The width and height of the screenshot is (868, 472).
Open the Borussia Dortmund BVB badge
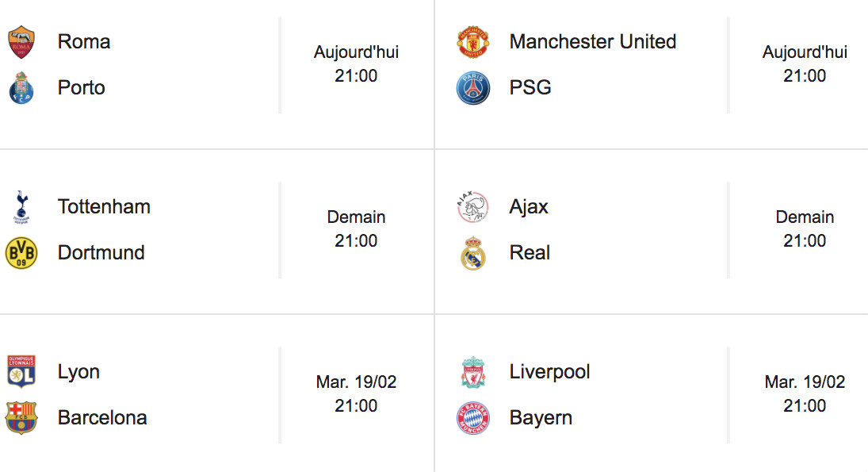point(21,253)
